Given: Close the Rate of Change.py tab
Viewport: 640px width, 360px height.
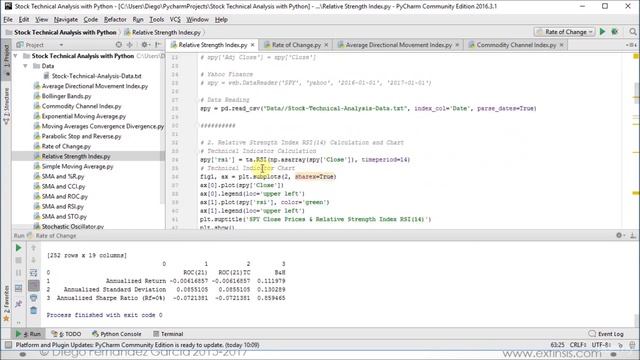Looking at the screenshot, I should click(x=326, y=45).
